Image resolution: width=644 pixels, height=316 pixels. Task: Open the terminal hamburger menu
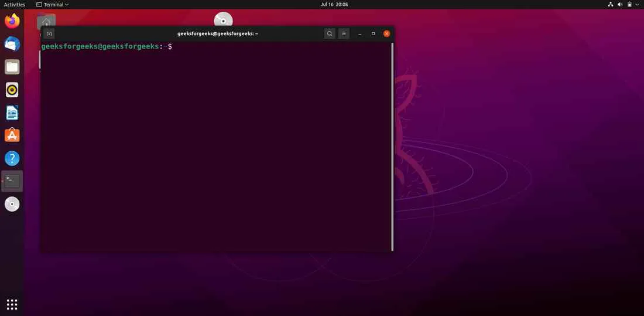coord(344,34)
